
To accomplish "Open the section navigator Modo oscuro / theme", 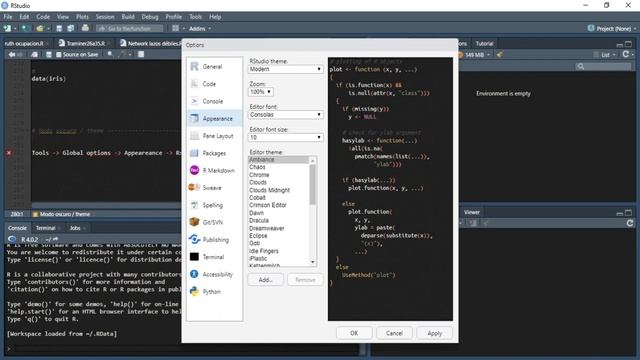I will tap(64, 214).
